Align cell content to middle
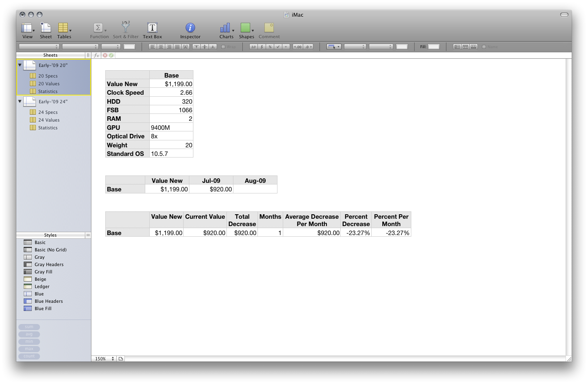 204,47
